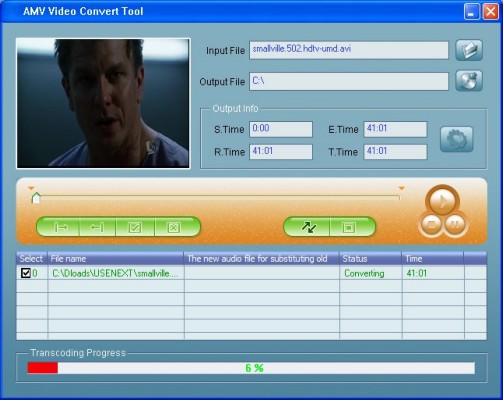The height and width of the screenshot is (400, 503).
Task: Set end point marker button
Action: pyautogui.click(x=97, y=227)
